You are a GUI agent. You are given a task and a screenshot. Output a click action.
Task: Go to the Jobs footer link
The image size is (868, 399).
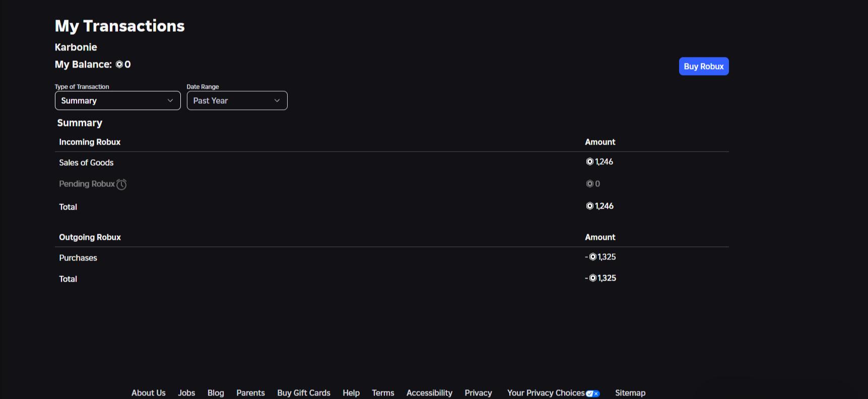[186, 393]
